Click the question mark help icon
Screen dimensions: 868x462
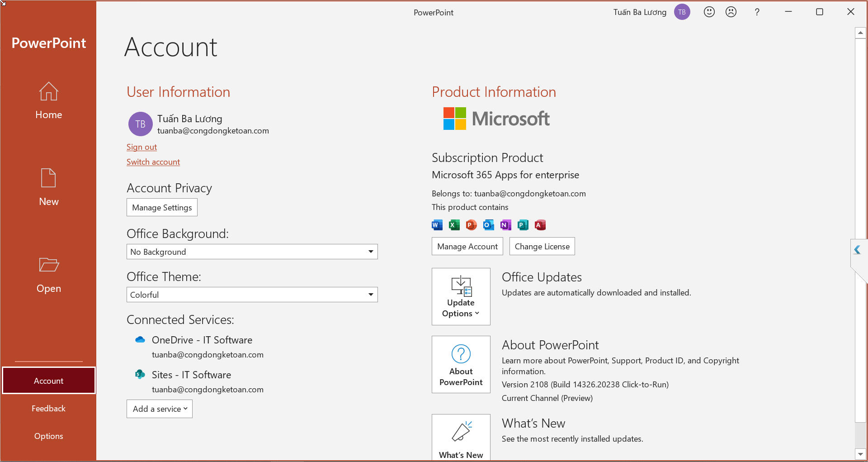[757, 12]
